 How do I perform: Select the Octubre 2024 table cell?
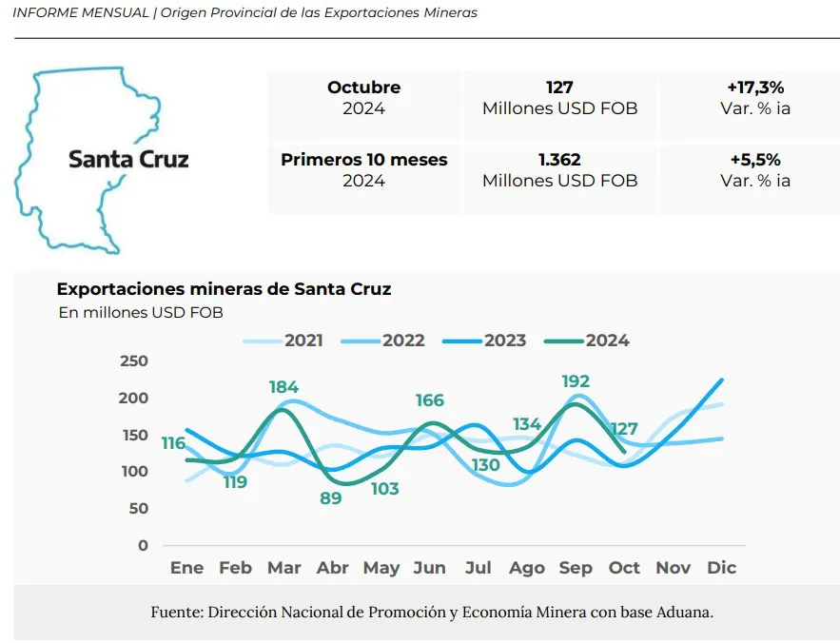(x=363, y=97)
